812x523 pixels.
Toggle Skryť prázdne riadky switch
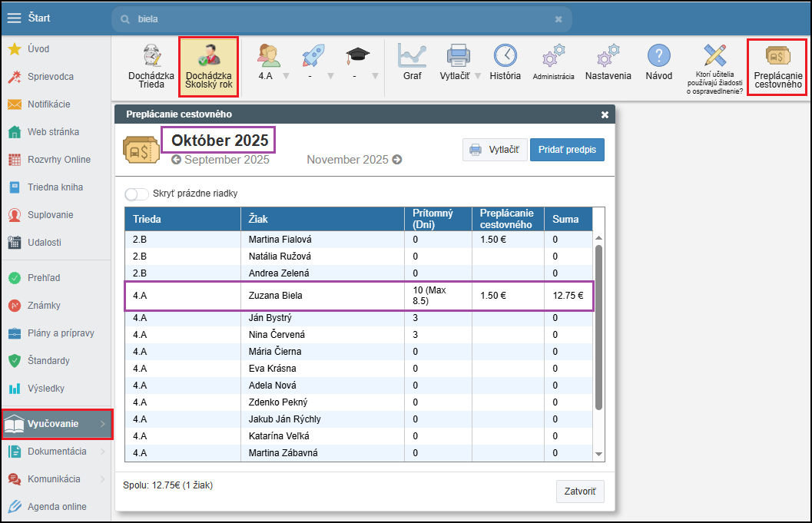coord(137,194)
